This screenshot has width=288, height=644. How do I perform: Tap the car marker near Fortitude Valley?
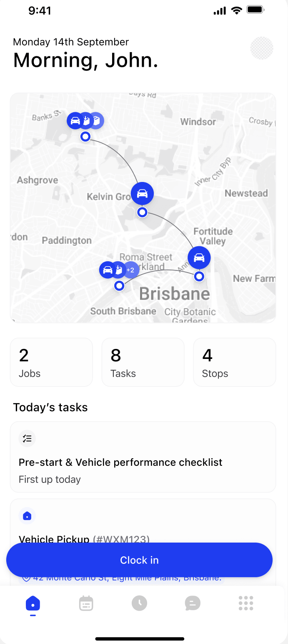tap(199, 258)
